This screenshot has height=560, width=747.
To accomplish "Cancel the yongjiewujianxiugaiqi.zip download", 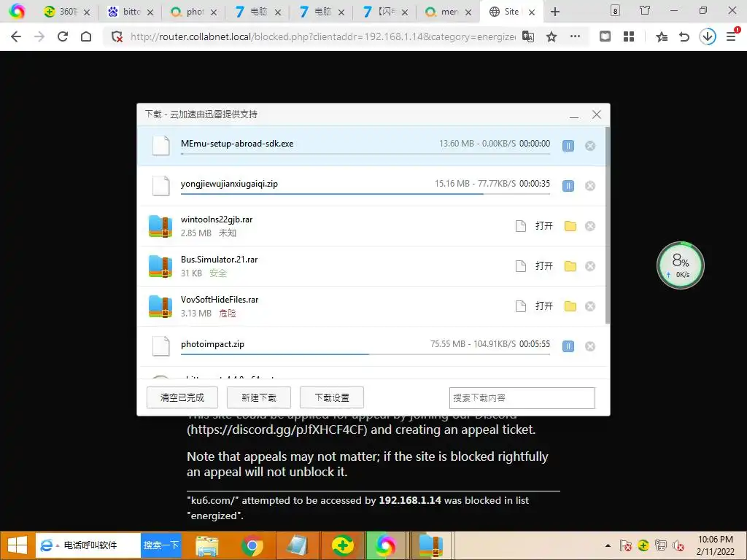I will [x=589, y=186].
